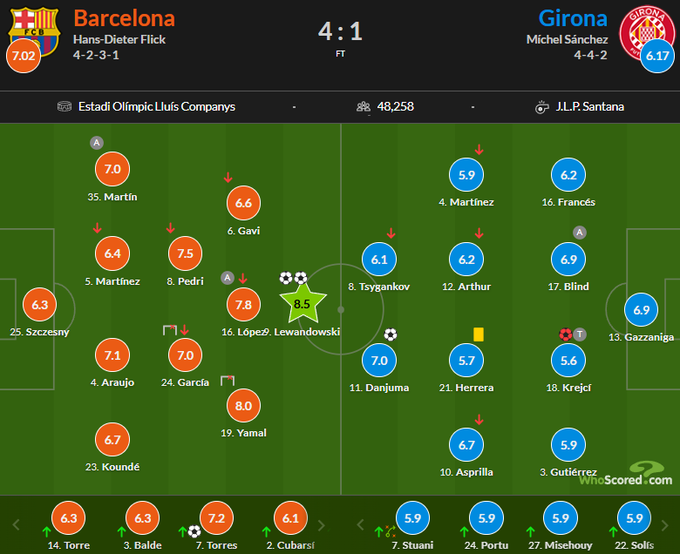Image resolution: width=680 pixels, height=554 pixels.
Task: Click the yellow card above Herrera
Action: (479, 335)
